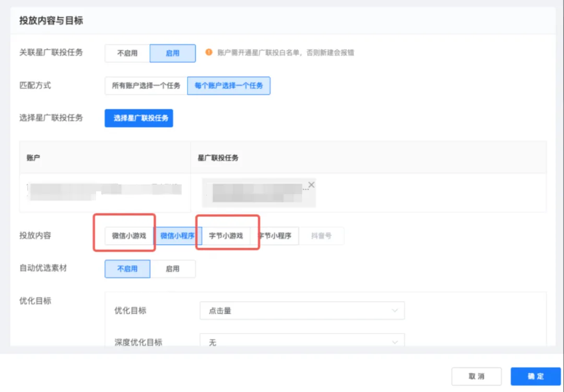Select 不启用 for 关联星广联投任务

point(127,53)
